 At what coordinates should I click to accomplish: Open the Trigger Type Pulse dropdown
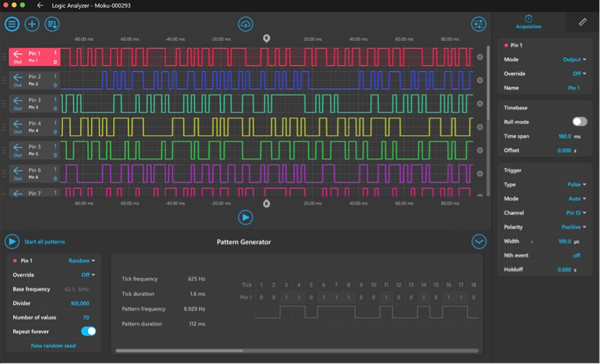[577, 185]
